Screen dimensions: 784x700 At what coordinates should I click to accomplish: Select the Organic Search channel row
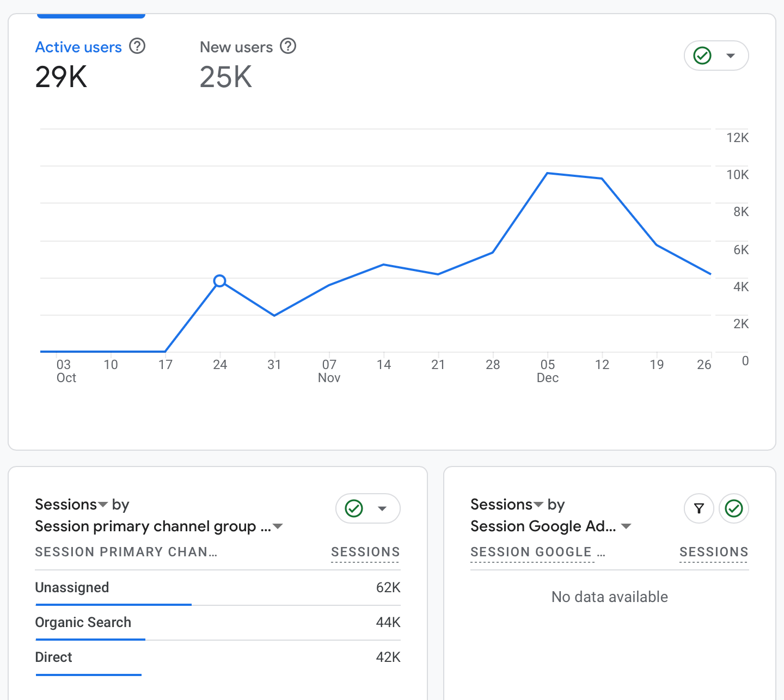[83, 622]
